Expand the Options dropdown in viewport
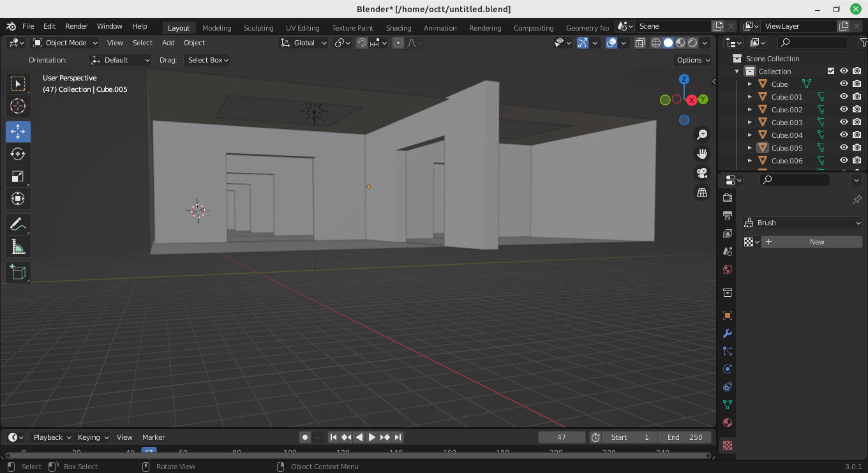This screenshot has height=473, width=868. click(692, 60)
